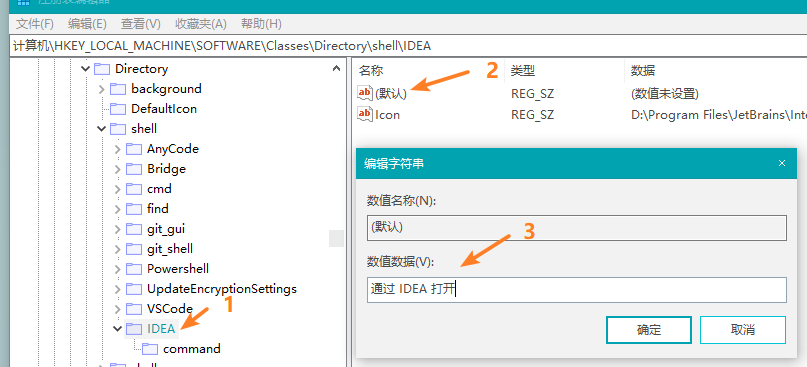The width and height of the screenshot is (807, 367).
Task: Click the tree scrollbar up arrow
Action: pos(336,68)
